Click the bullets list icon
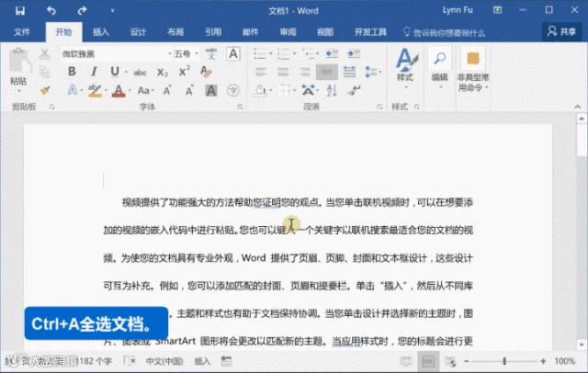The height and width of the screenshot is (373, 588). click(259, 53)
